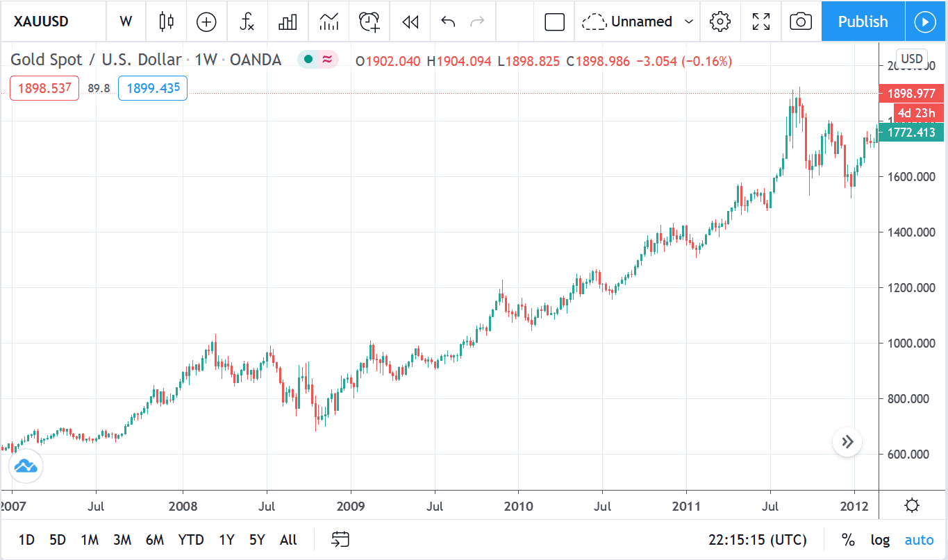Enter fullscreen mode
Screen dimensions: 948x560
(761, 22)
